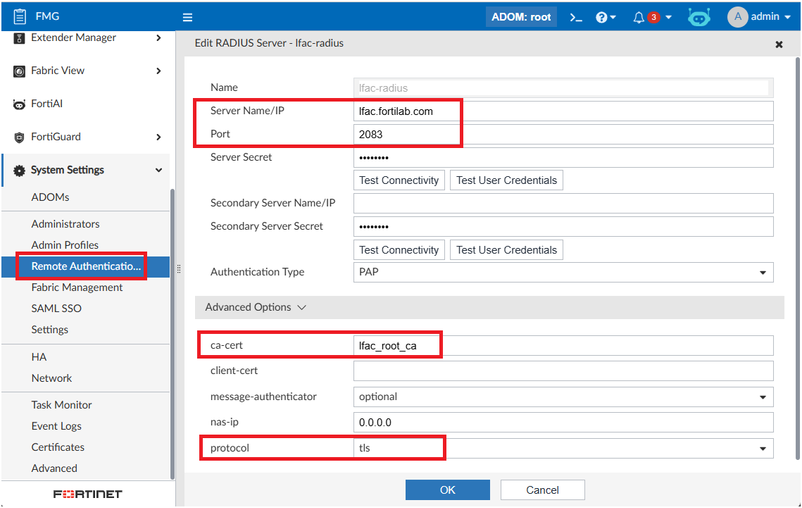Collapse the System Settings menu
The image size is (802, 508).
[x=158, y=170]
